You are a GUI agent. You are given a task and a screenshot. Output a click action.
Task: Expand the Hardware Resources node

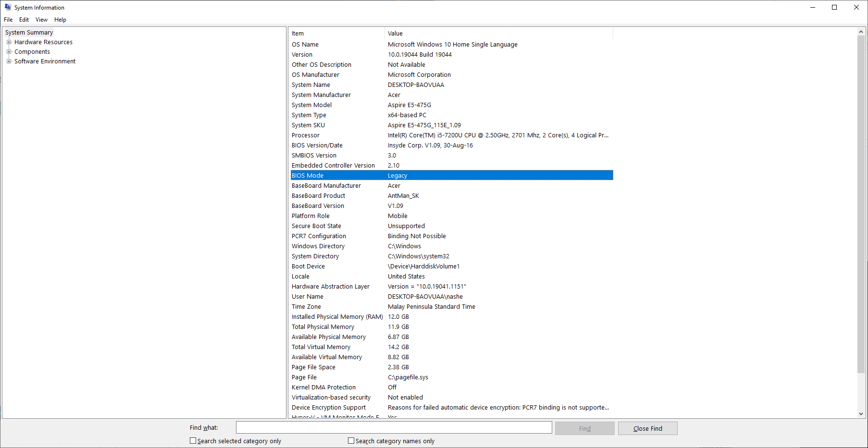click(x=9, y=42)
